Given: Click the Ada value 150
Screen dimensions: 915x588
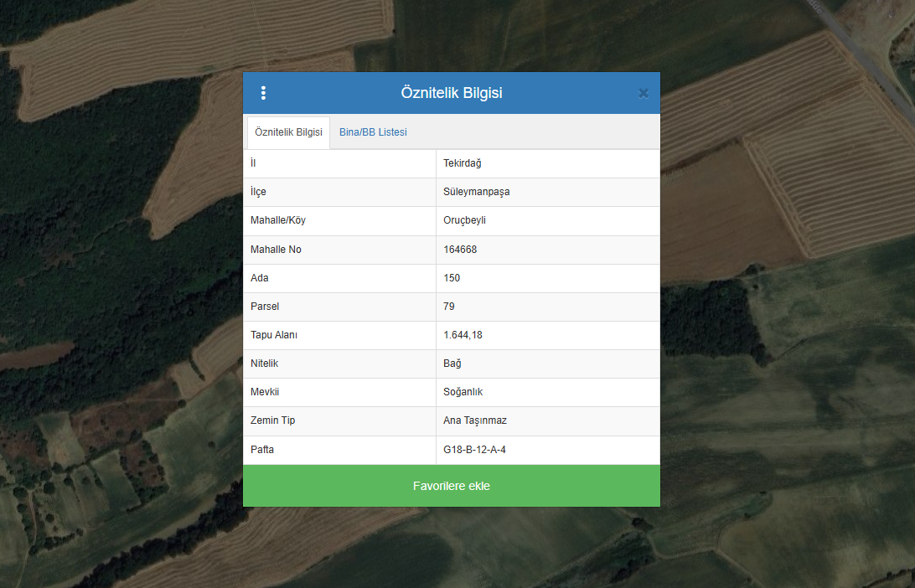Looking at the screenshot, I should (x=452, y=278).
